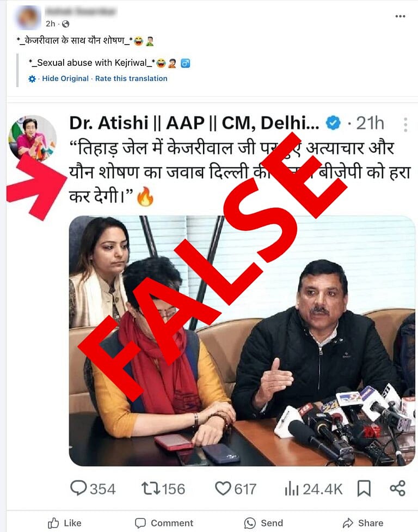Click the retweet icon with 156

[x=151, y=488]
